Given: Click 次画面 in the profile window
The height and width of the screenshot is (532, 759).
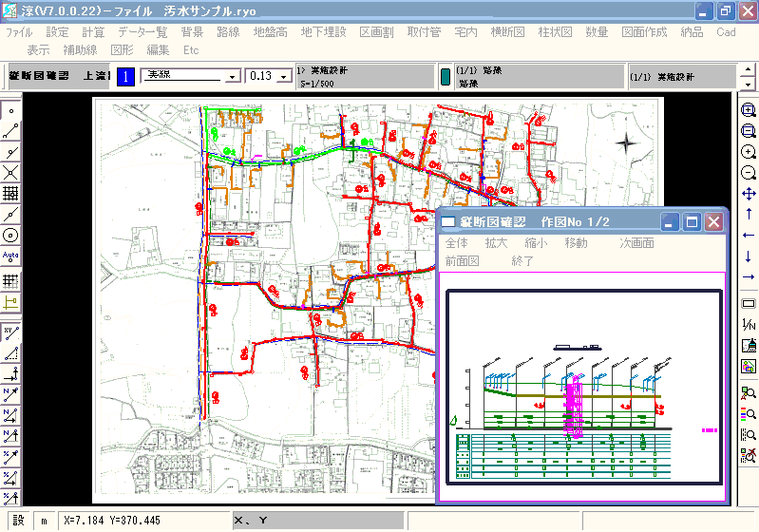Looking at the screenshot, I should (636, 243).
